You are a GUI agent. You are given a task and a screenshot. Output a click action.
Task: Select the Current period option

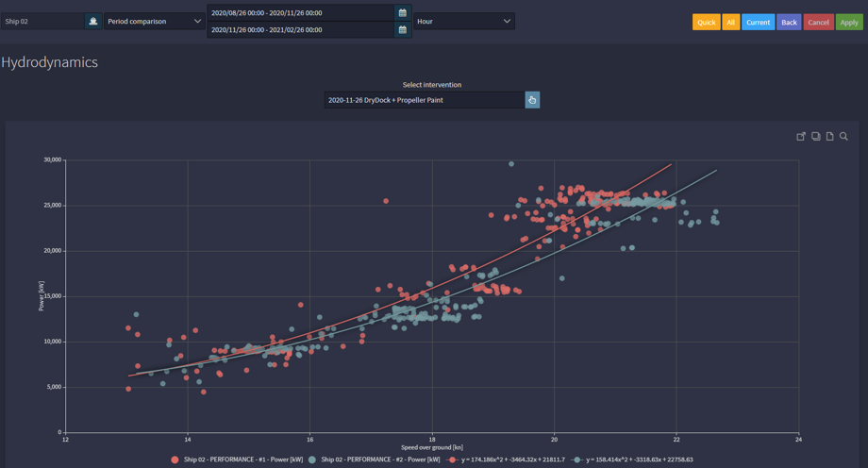point(758,22)
